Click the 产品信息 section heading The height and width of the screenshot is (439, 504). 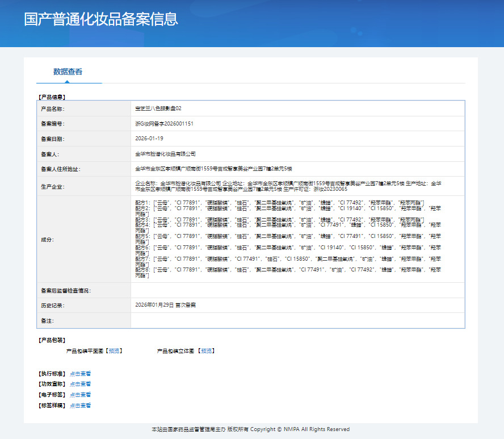pos(52,97)
